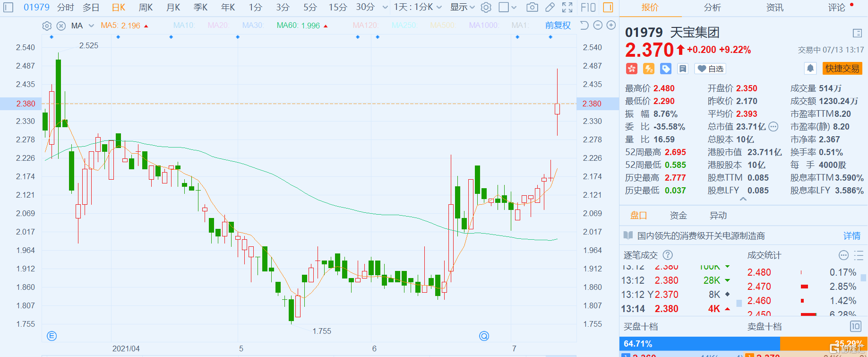This screenshot has width=868, height=357.
Task: Toggle MA30 line visibility
Action: pos(253,25)
